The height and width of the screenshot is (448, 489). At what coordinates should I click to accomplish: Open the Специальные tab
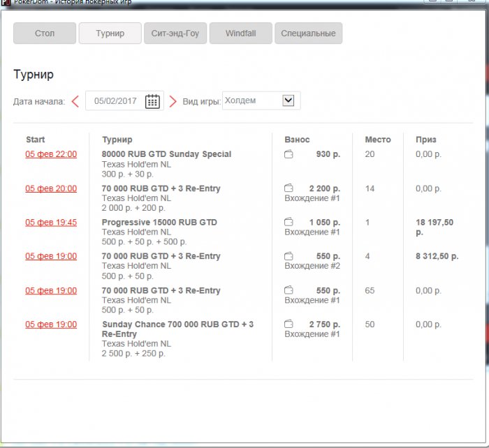308,33
